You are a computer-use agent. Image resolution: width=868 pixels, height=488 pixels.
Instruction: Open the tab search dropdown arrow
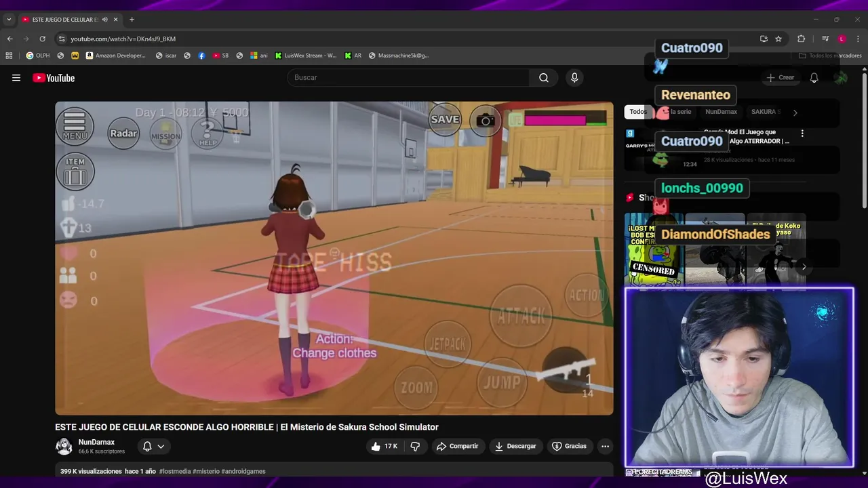(x=9, y=20)
